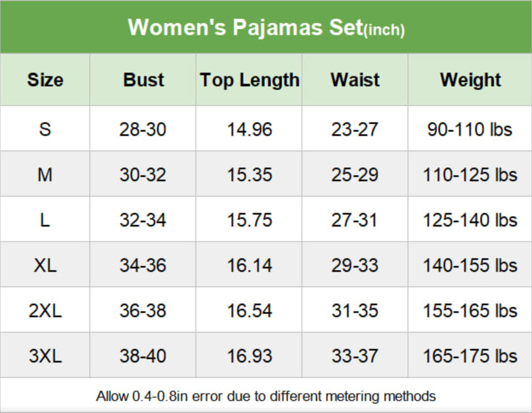Select weight value 90-110 lbs
Viewport: 532px width, 413px height.
(x=470, y=129)
